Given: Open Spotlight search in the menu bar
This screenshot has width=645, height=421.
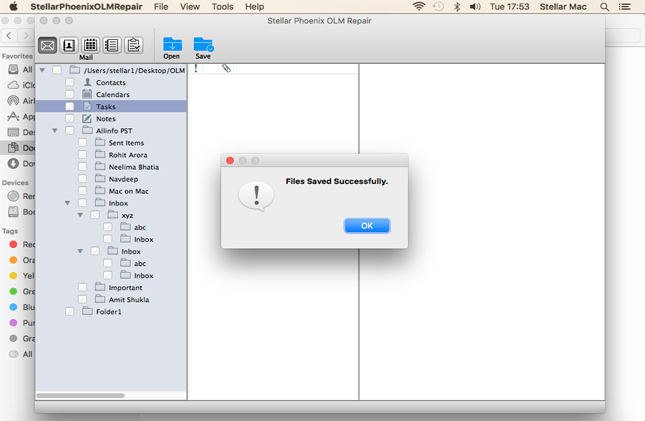Looking at the screenshot, I should 605,7.
